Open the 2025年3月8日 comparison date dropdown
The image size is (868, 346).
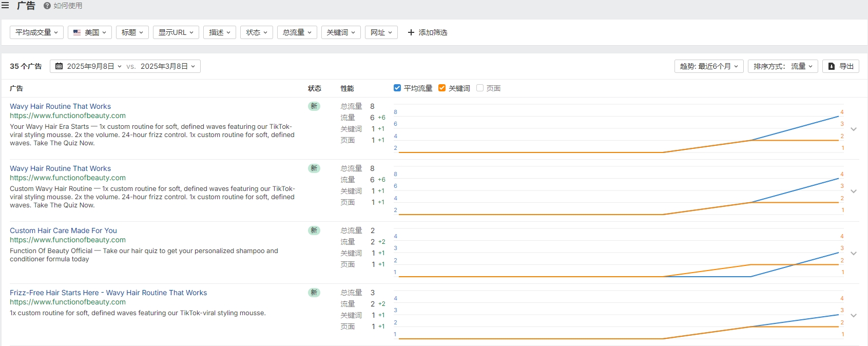coord(168,66)
